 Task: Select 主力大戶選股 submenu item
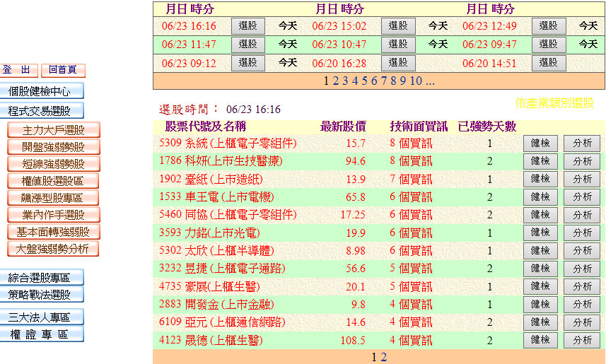point(53,130)
